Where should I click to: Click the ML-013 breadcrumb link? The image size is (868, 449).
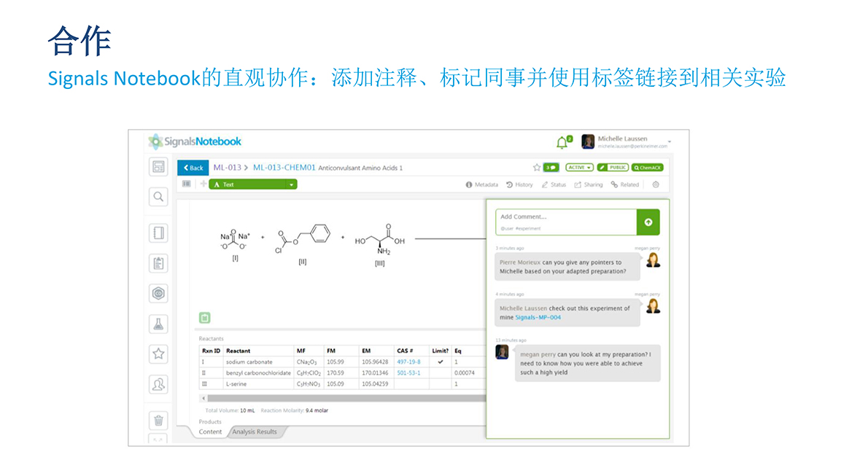click(x=228, y=168)
